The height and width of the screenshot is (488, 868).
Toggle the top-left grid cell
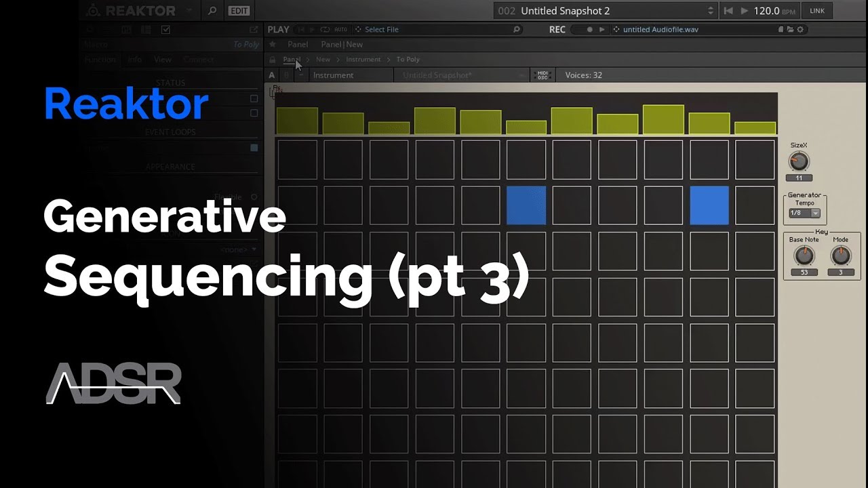point(297,160)
